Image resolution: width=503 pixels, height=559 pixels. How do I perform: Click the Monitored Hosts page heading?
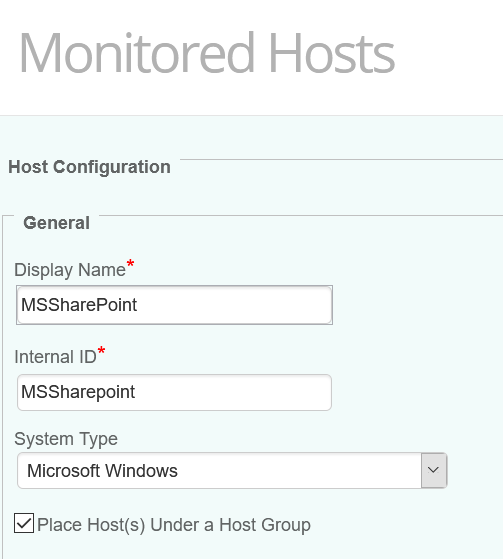click(x=207, y=53)
